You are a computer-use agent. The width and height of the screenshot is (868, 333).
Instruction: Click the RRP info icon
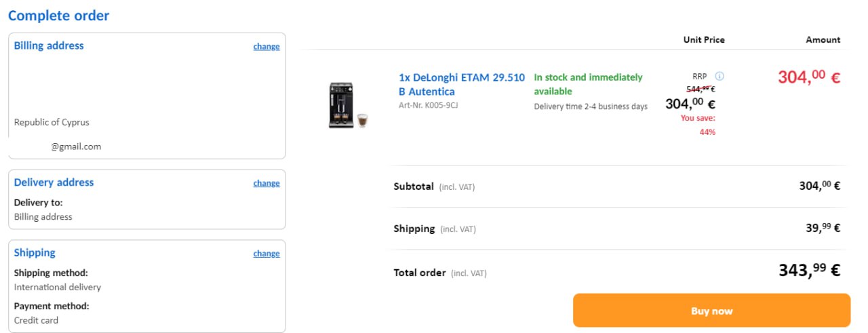pos(719,77)
